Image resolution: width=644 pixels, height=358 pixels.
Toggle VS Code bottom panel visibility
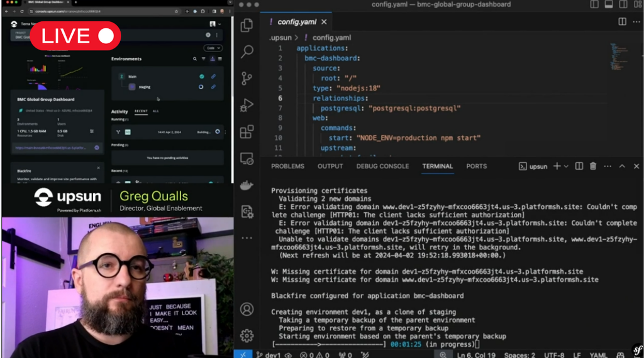coord(609,4)
